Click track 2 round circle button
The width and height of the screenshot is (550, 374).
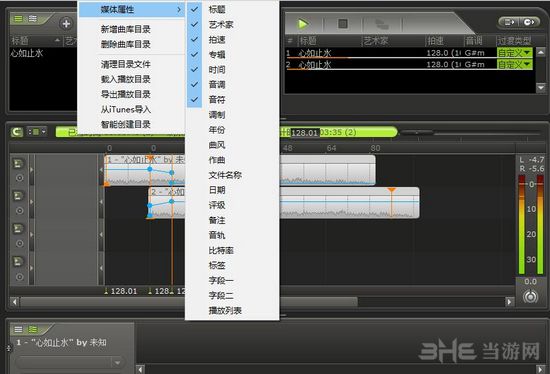(20, 211)
